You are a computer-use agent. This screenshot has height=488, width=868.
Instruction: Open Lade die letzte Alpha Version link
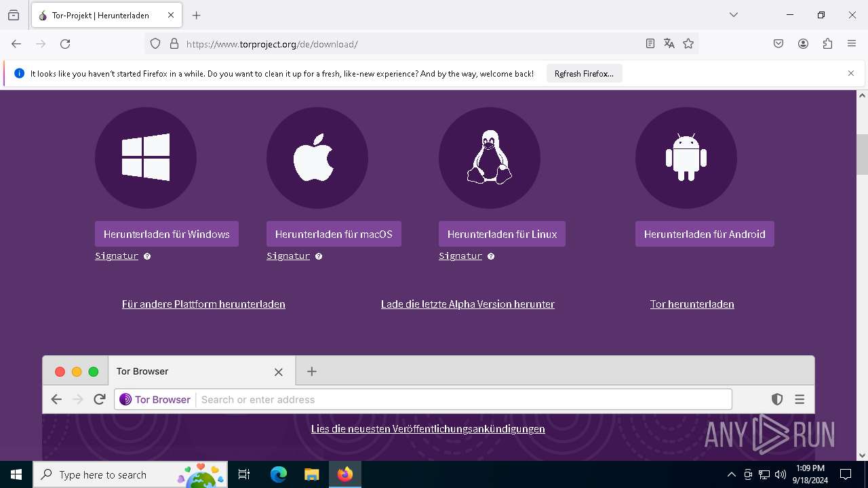point(468,304)
